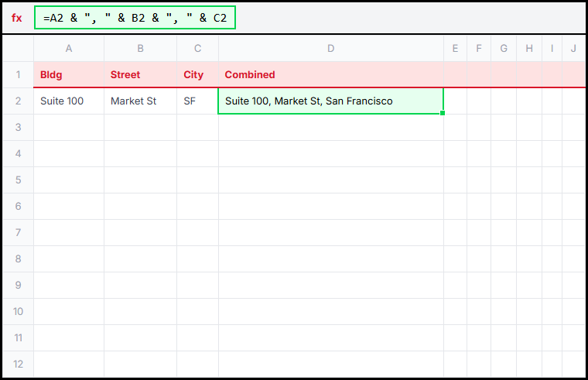Select column A header
588x380 pixels.
[69, 49]
